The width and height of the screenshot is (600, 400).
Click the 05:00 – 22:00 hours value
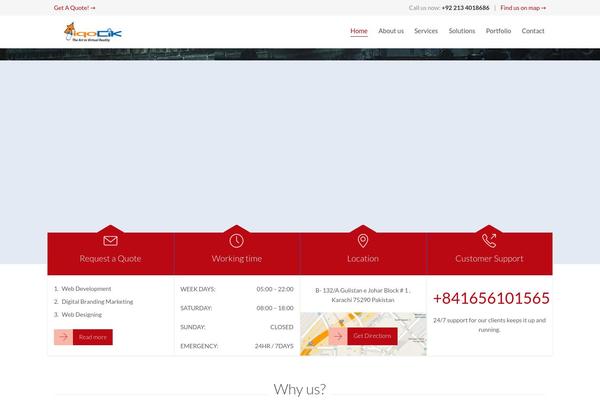coord(275,289)
